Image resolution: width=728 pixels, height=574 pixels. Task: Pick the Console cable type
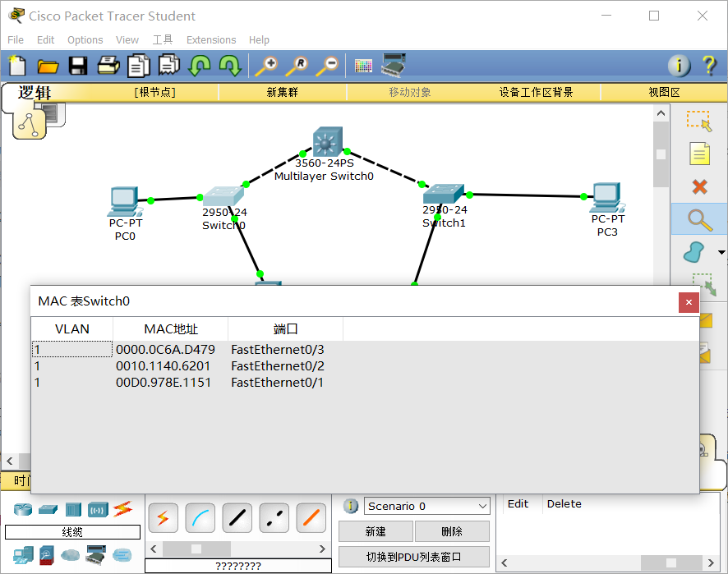[200, 518]
